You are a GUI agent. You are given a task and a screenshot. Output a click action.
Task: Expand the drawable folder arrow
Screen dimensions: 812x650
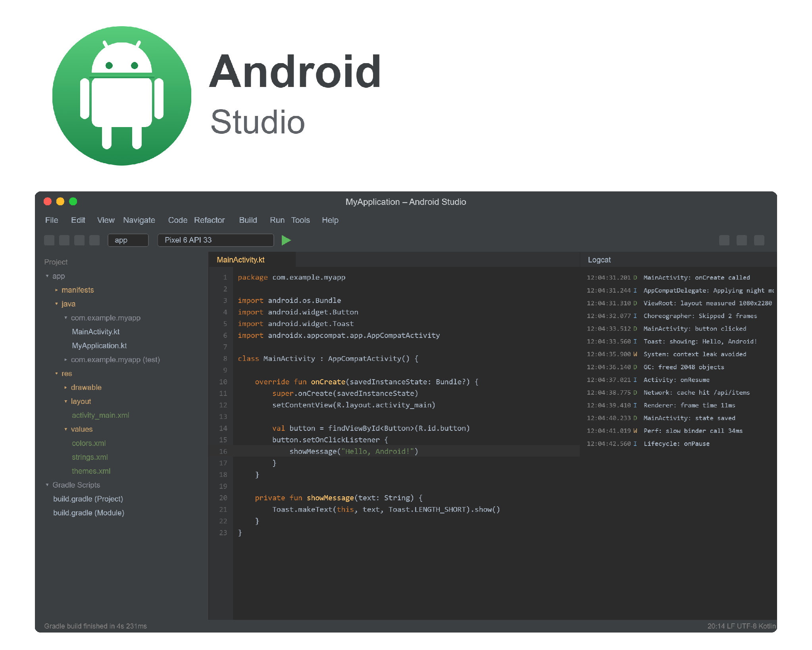[65, 388]
